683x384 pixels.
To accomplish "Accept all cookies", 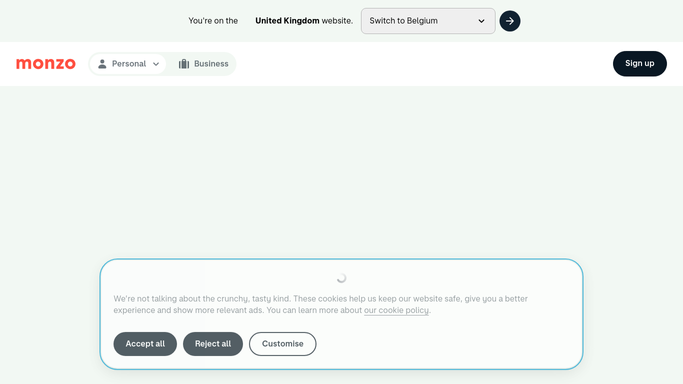I will click(x=145, y=344).
